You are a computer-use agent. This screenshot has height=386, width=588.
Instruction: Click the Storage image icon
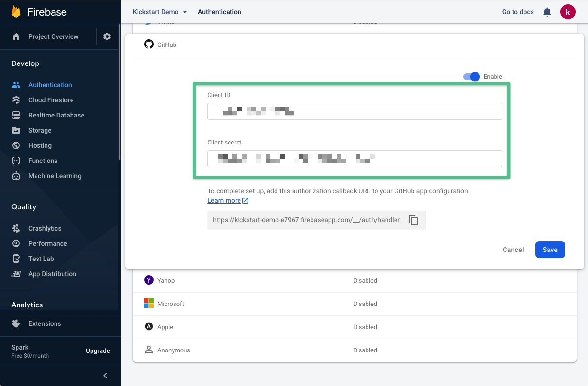coord(16,130)
